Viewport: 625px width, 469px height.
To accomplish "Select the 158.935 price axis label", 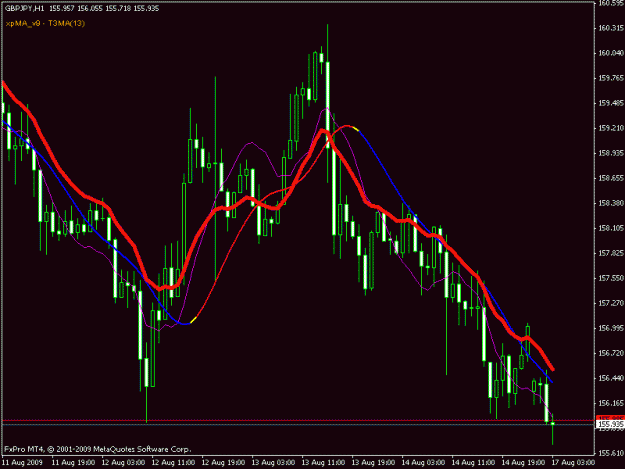I will tap(610, 153).
